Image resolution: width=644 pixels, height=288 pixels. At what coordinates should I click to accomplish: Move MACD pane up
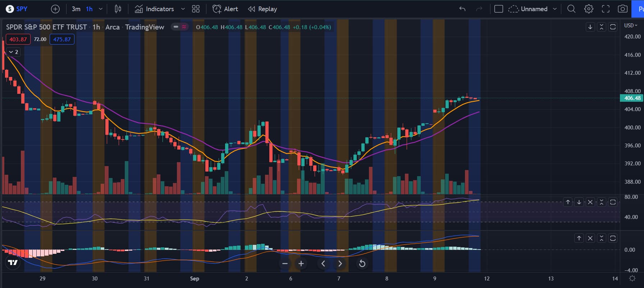(579, 238)
